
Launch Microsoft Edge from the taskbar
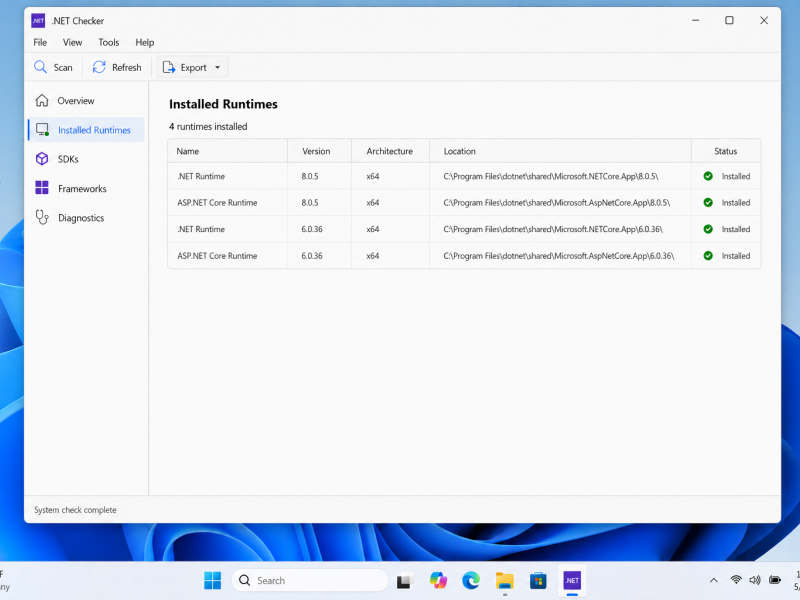tap(471, 580)
